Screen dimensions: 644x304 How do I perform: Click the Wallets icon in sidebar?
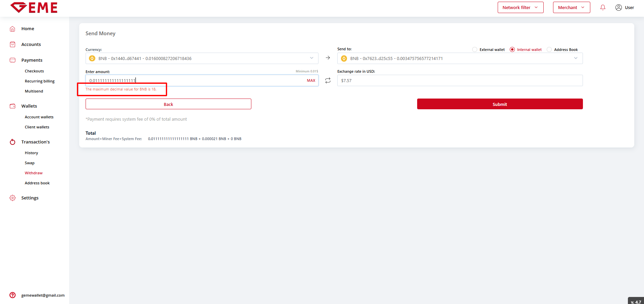click(12, 106)
